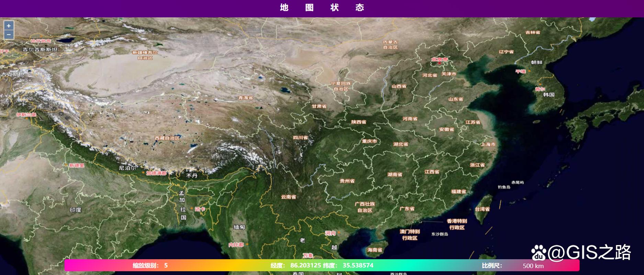644x275 pixels.
Task: Click the longitude value 86.203125
Action: [x=306, y=265]
